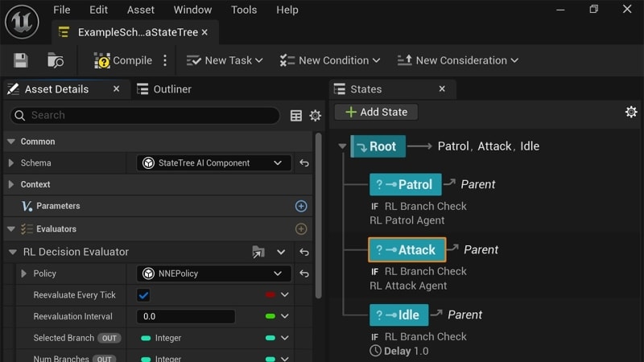Click the teal binding pill for Selected Branch
Screen dimensions: 644x362
(x=270, y=338)
